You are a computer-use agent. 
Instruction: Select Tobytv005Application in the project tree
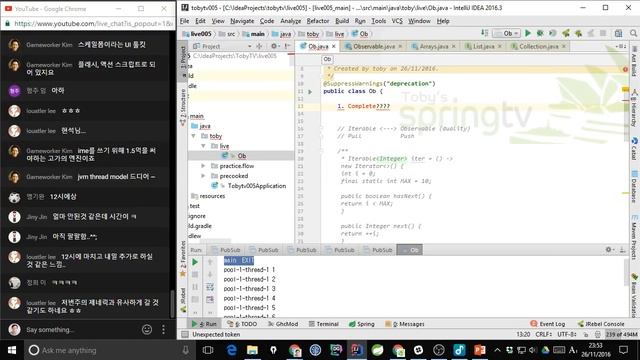pyautogui.click(x=257, y=186)
